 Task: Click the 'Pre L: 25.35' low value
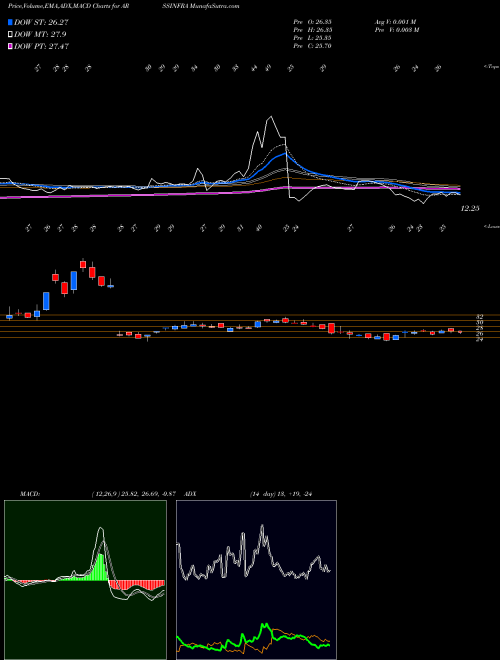[x=313, y=38]
